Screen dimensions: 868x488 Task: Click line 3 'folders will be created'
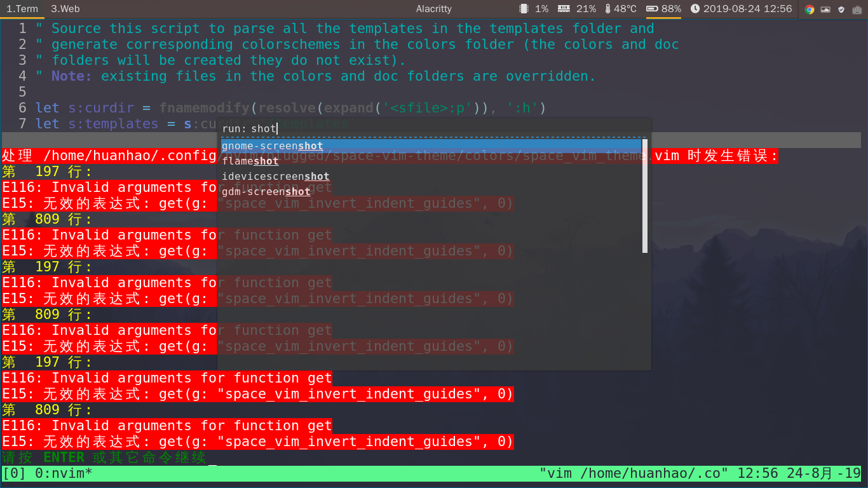[x=220, y=60]
